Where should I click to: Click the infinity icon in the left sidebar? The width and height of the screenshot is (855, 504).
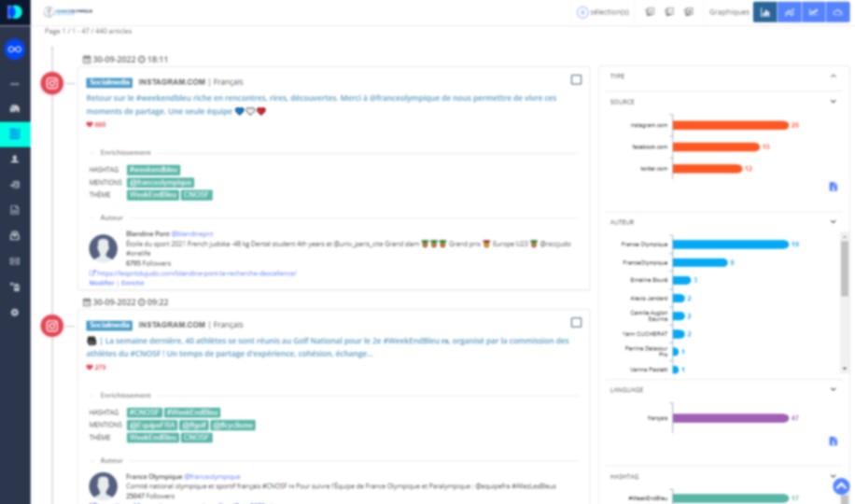pos(14,49)
